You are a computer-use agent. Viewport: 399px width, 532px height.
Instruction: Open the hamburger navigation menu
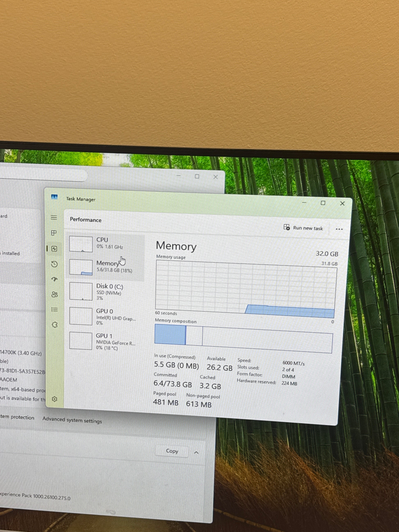(54, 218)
